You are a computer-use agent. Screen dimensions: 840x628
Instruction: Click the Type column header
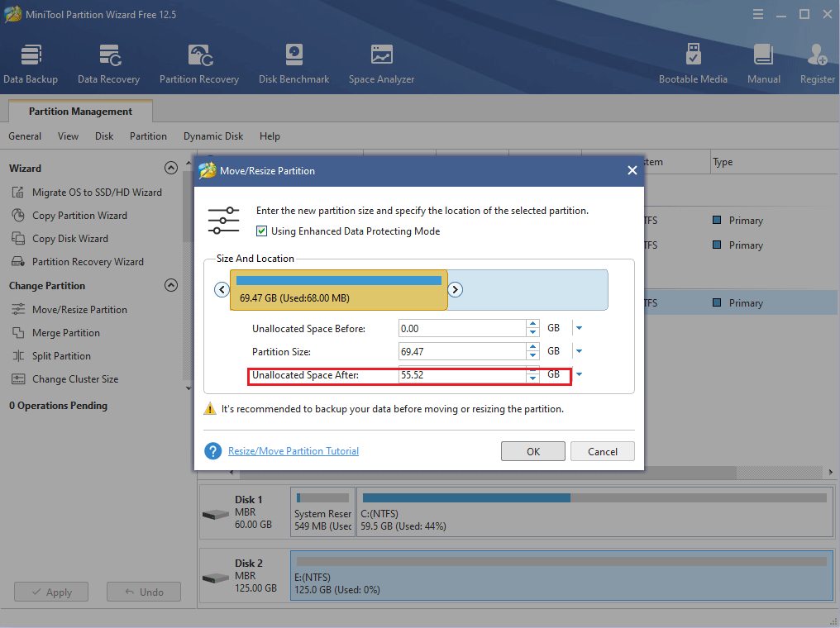tap(774, 162)
